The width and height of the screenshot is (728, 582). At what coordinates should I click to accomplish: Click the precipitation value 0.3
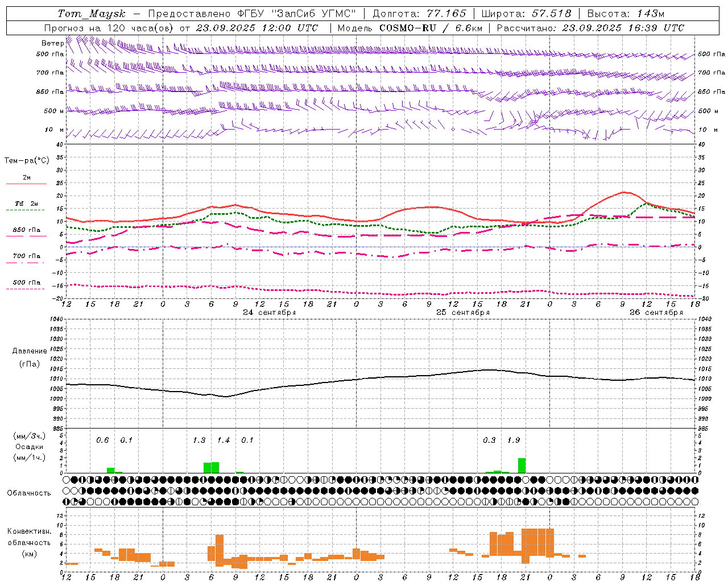point(489,440)
